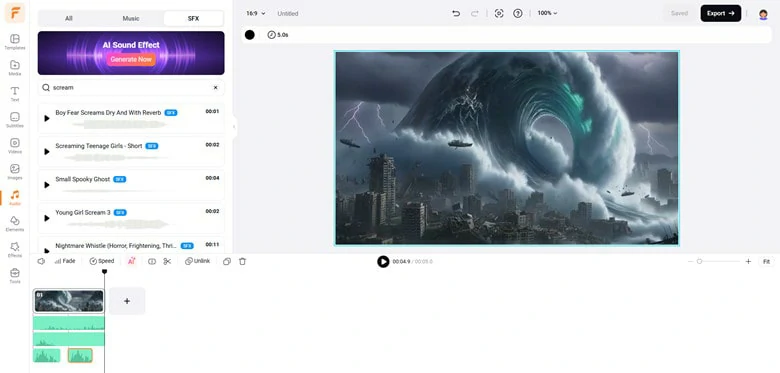Click the timeline playhead marker
This screenshot has height=373, width=780.
(104, 272)
